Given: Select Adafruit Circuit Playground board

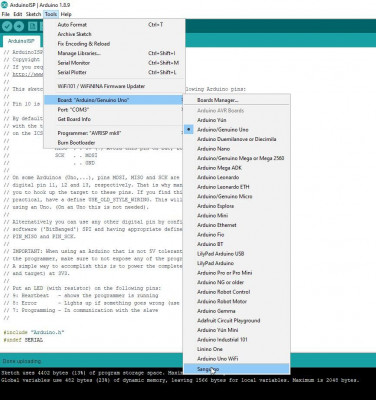Looking at the screenshot, I should [x=237, y=321].
